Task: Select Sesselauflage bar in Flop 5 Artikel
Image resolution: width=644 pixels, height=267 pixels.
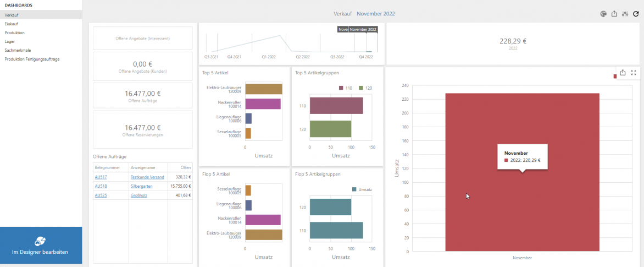Action: click(x=248, y=190)
